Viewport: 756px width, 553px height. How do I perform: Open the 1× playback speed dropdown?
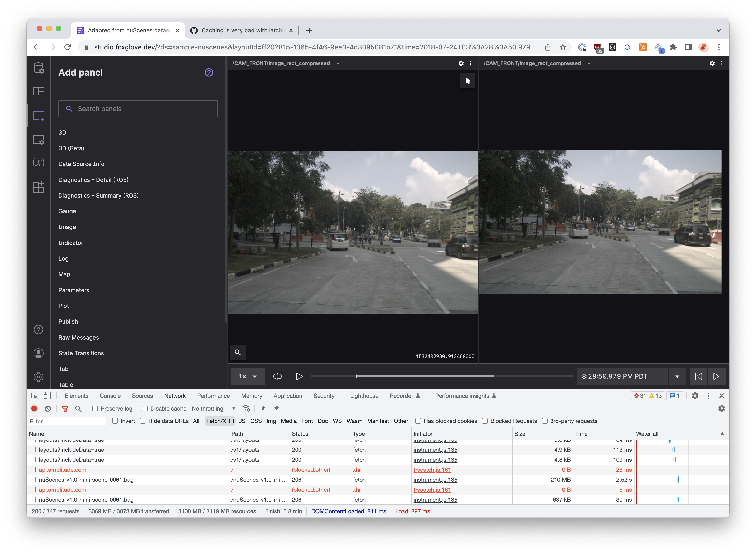[x=248, y=376]
